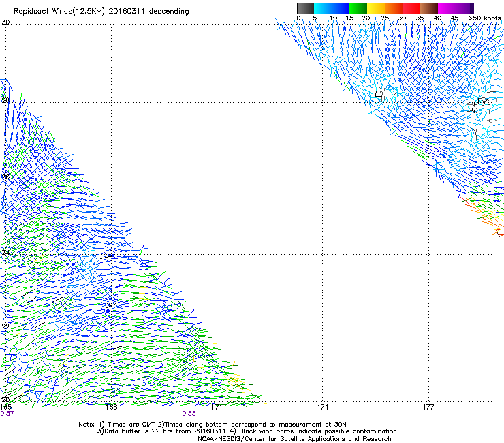This screenshot has width=504, height=443.
Task: Click the plot title 'Rapidsact Winds(12.5KM) 20160311 descending'
Action: pyautogui.click(x=101, y=12)
